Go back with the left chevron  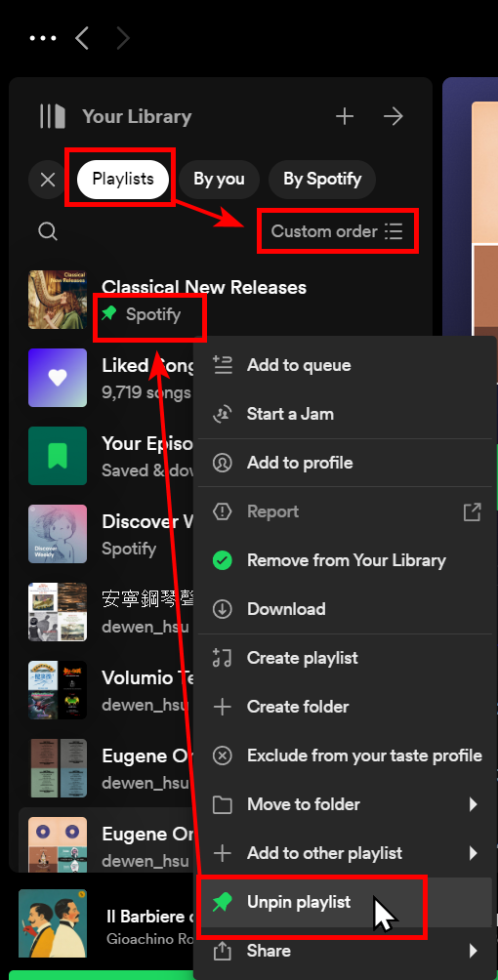[82, 38]
